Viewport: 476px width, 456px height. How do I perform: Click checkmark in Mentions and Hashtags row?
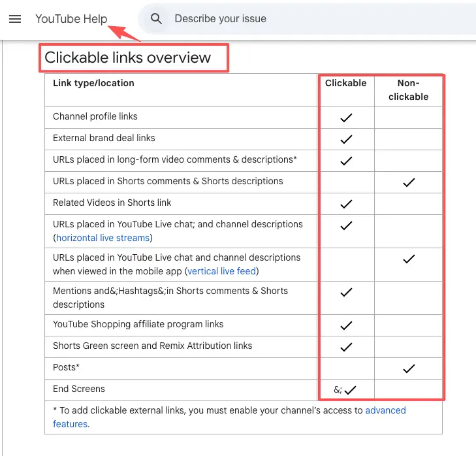coord(346,292)
